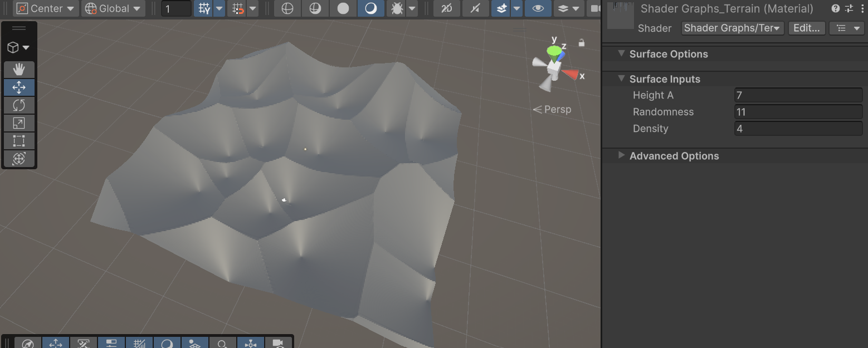Viewport: 868px width, 348px height.
Task: Open the Shader Graphs/Ter shader dropdown
Action: [733, 28]
